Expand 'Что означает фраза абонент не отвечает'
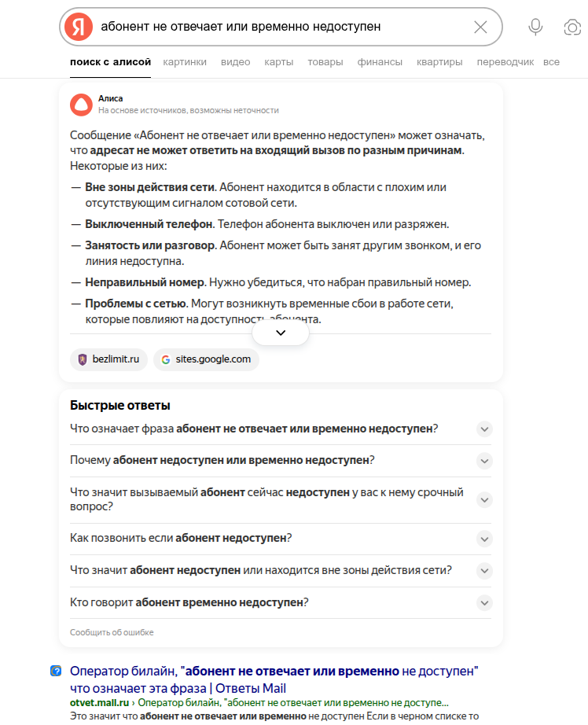The height and width of the screenshot is (725, 588). [x=485, y=429]
